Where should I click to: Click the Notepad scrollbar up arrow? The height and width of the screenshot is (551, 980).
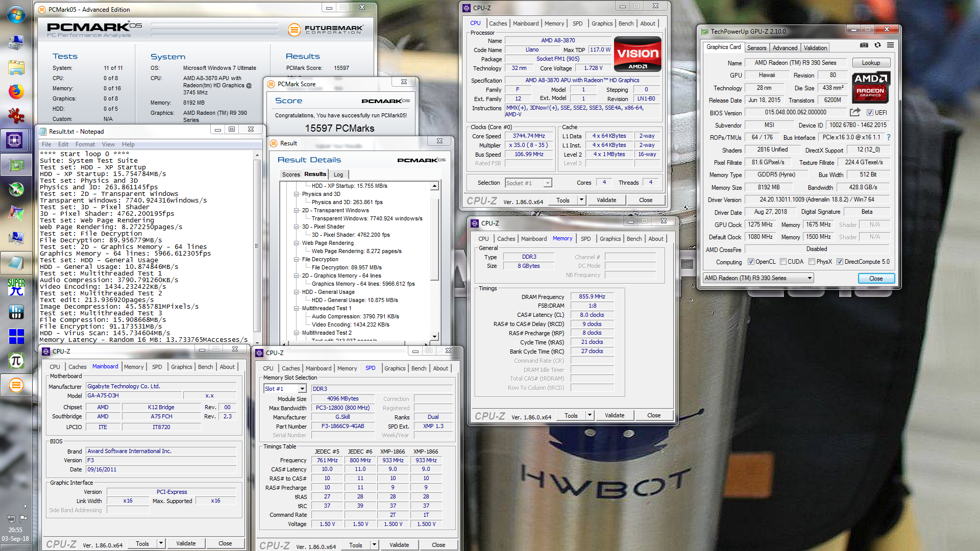tap(257, 155)
